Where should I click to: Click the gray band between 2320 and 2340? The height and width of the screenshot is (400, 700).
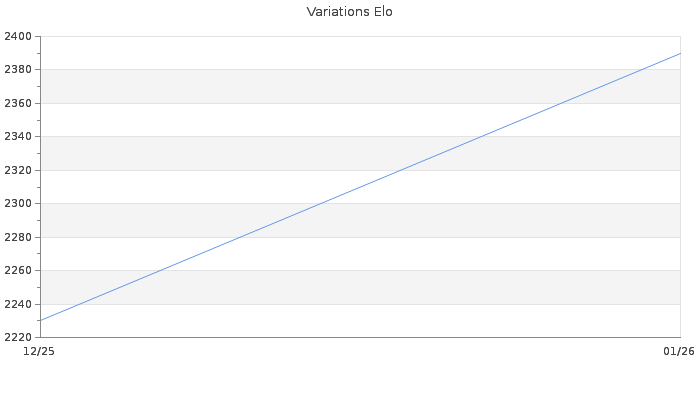point(200,153)
